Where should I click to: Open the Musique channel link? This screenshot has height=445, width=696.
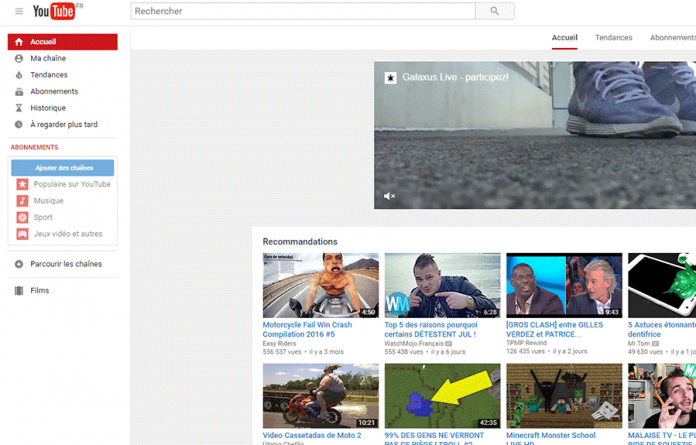pyautogui.click(x=49, y=201)
